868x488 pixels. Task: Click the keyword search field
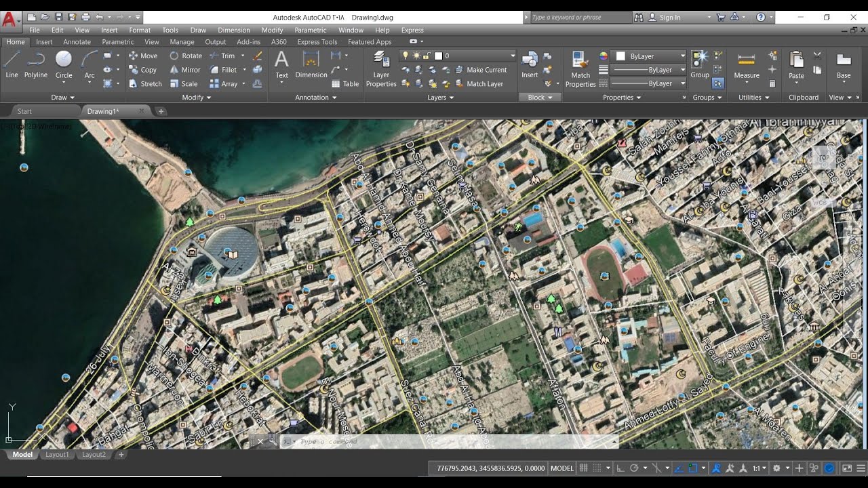pos(580,18)
